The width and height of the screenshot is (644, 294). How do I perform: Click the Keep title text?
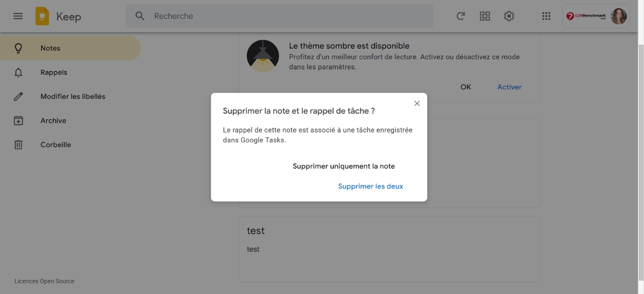click(x=69, y=16)
